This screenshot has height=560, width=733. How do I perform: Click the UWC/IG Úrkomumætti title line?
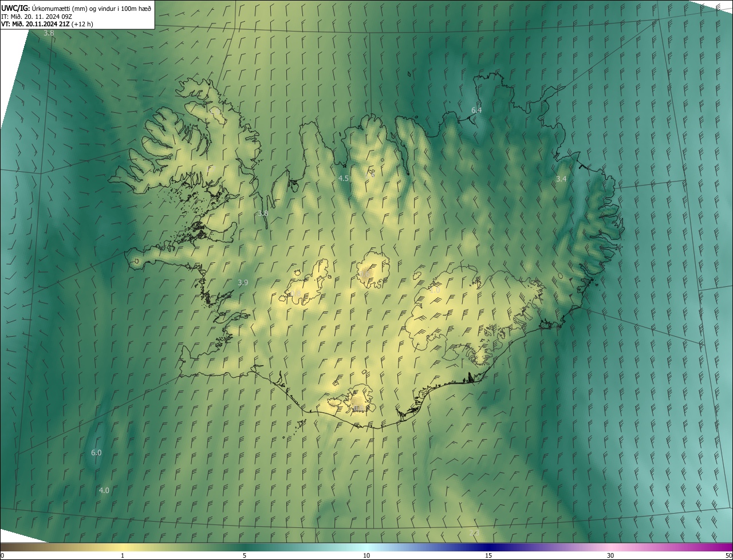point(76,8)
